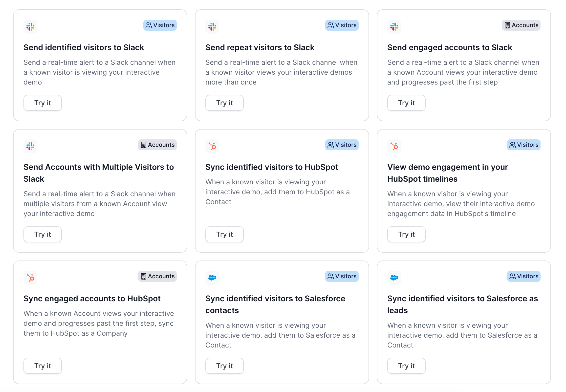Try the Send repeat visitors to Slack playbook
The height and width of the screenshot is (392, 566).
224,103
